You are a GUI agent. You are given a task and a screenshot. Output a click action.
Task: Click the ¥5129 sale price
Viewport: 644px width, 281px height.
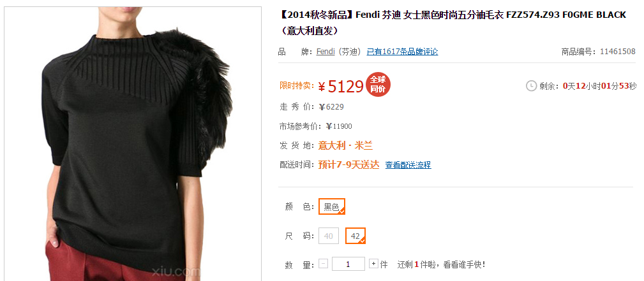click(x=340, y=86)
